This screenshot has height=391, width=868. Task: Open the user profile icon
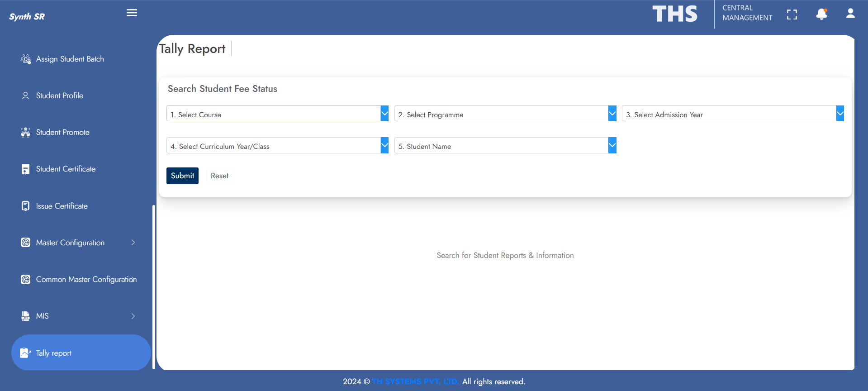[x=850, y=14]
